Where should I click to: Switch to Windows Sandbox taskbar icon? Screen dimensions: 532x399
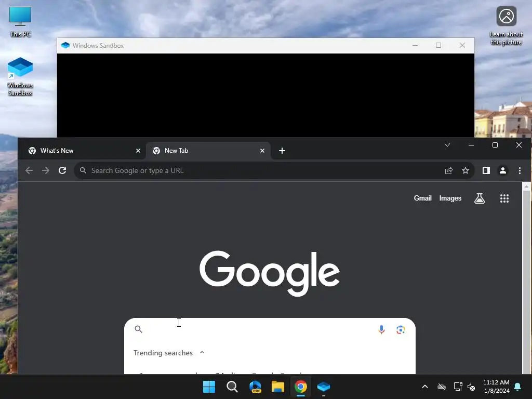324,387
